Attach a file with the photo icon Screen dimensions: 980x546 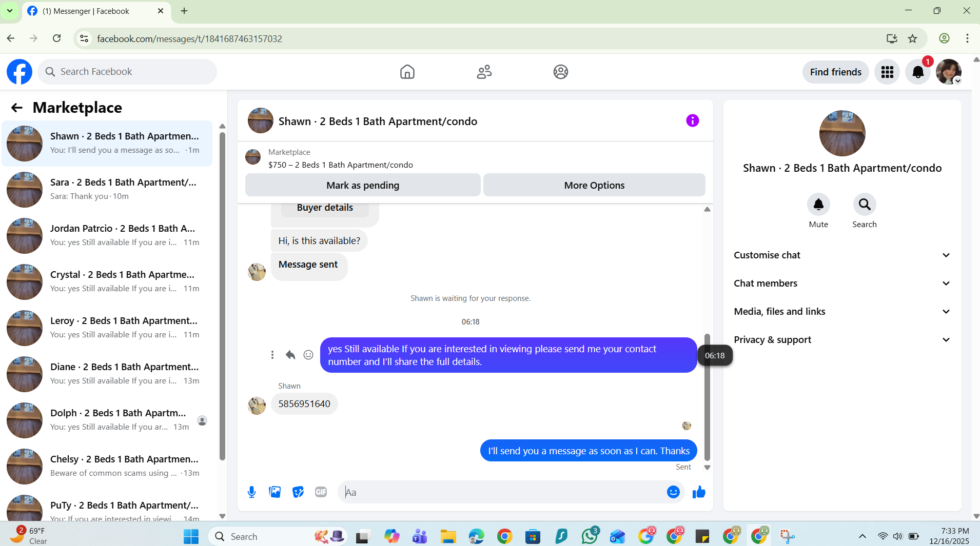[275, 492]
